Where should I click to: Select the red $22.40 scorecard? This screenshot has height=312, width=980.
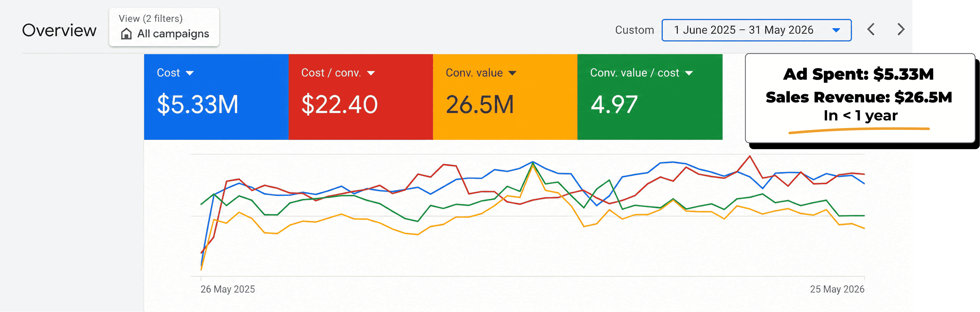coord(361,97)
